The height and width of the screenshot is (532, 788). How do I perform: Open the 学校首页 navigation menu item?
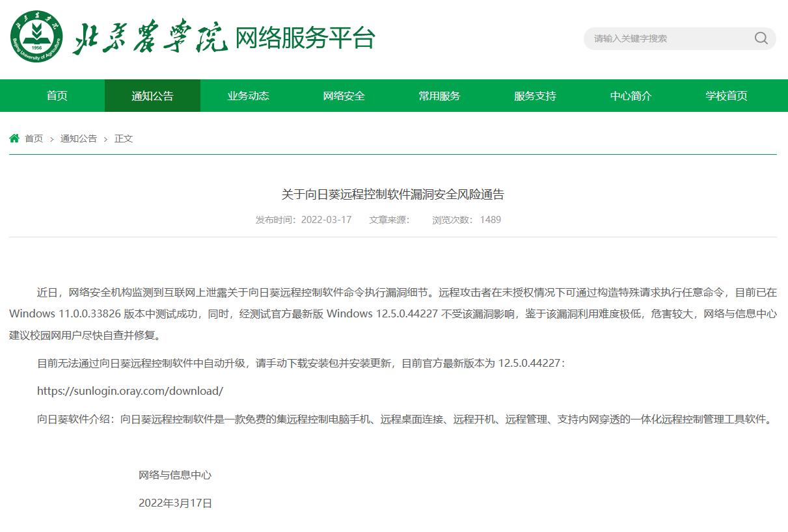click(726, 96)
